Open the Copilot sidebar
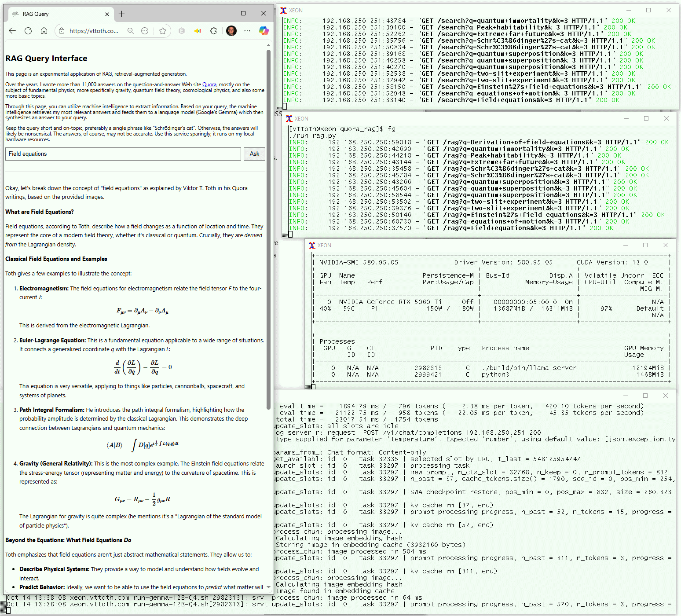Image resolution: width=681 pixels, height=616 pixels. point(264,31)
